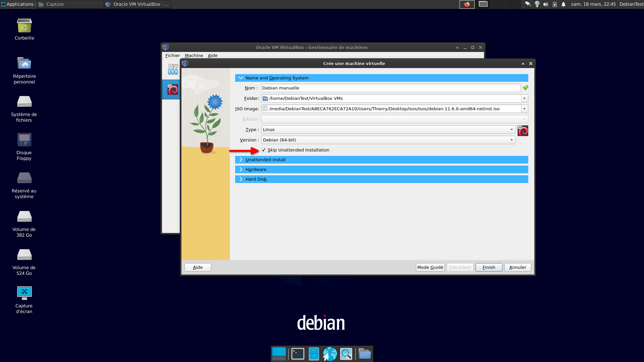Viewport: 644px width, 362px height.
Task: Launch Capture d'écran desktop icon
Action: (x=24, y=293)
